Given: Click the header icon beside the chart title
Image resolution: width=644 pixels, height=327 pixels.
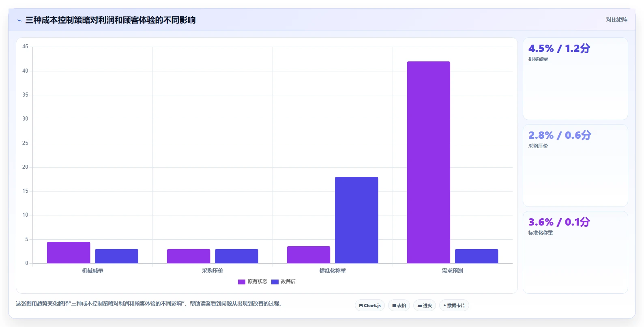Looking at the screenshot, I should pos(19,20).
